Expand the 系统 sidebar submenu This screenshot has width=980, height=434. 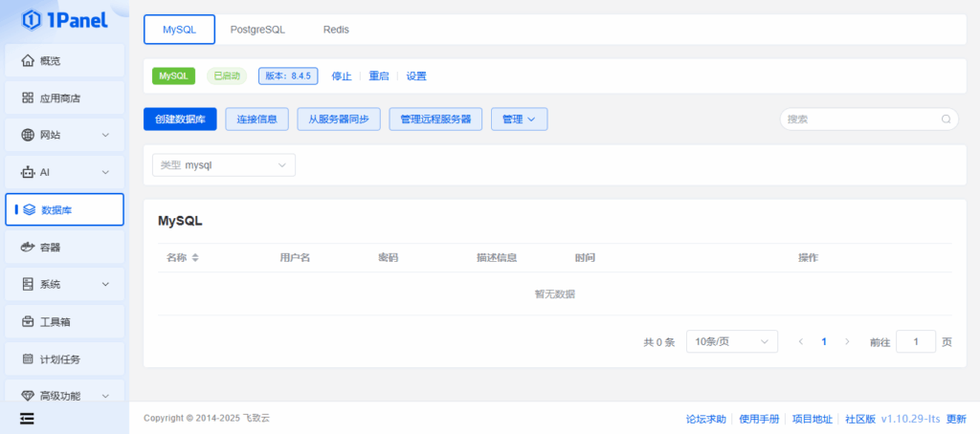point(105,285)
